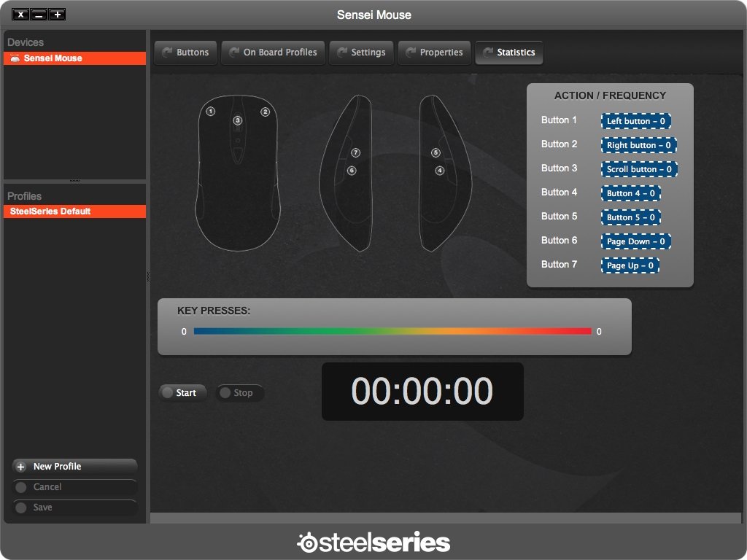
Task: Open the Settings tab
Action: [361, 52]
